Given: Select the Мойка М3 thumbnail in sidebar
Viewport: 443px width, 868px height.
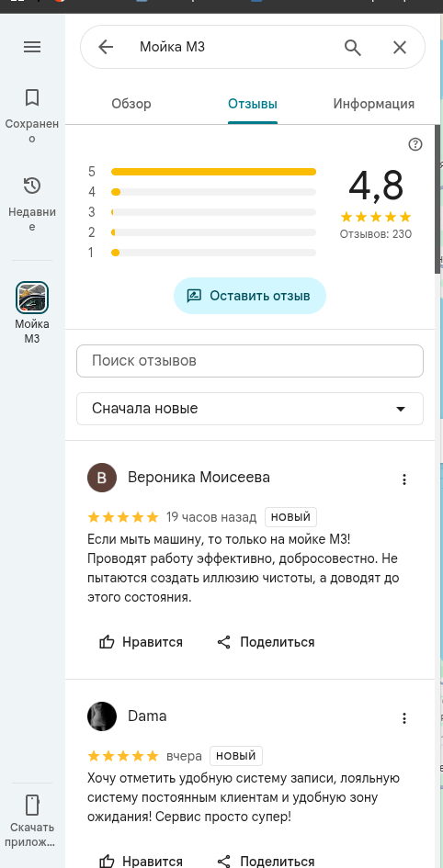Looking at the screenshot, I should point(32,298).
